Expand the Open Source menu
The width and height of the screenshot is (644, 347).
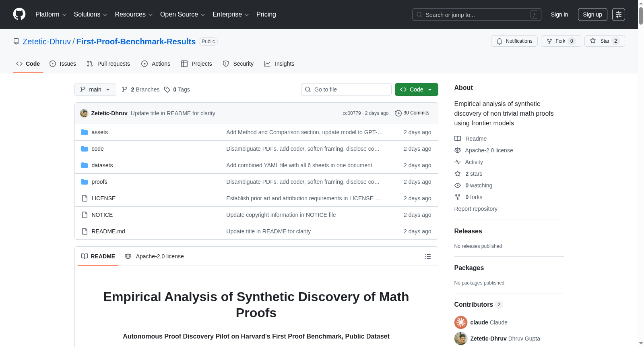coord(183,15)
